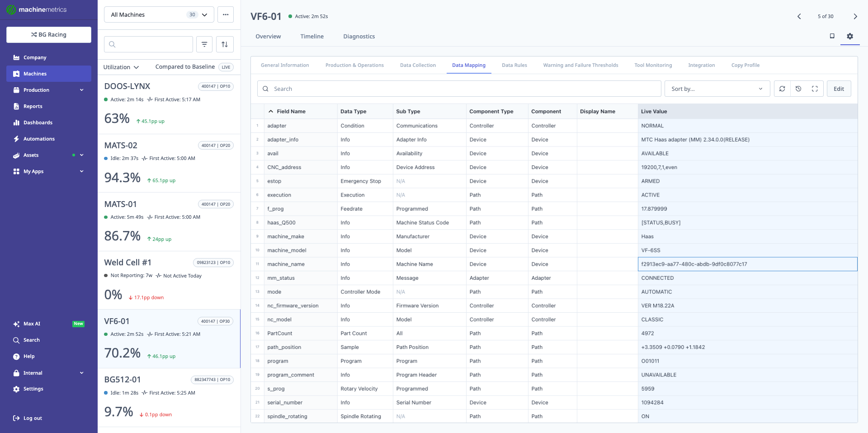
Task: Open the history clock icon
Action: [x=798, y=89]
